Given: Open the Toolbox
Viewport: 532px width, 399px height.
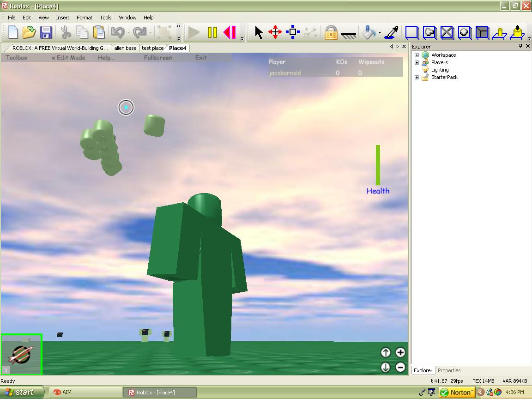Looking at the screenshot, I should [x=17, y=57].
